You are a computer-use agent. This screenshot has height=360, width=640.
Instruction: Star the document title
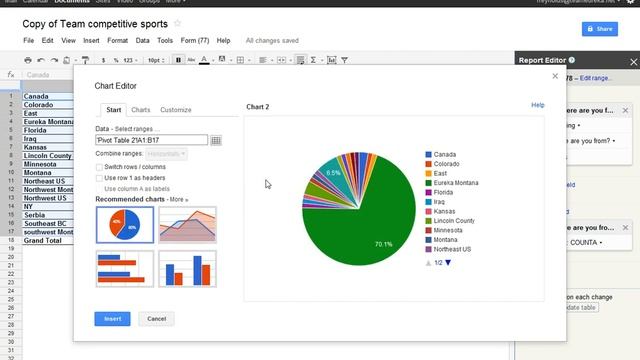pos(178,23)
